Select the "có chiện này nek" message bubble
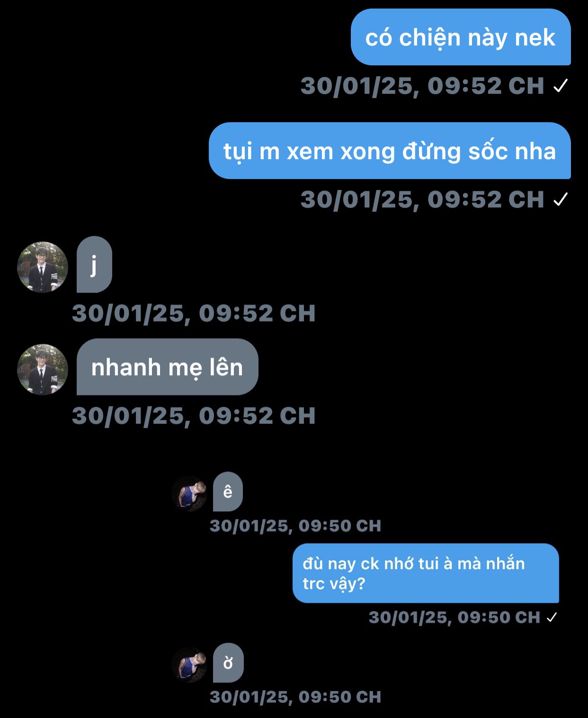The height and width of the screenshot is (718, 588). point(461,37)
